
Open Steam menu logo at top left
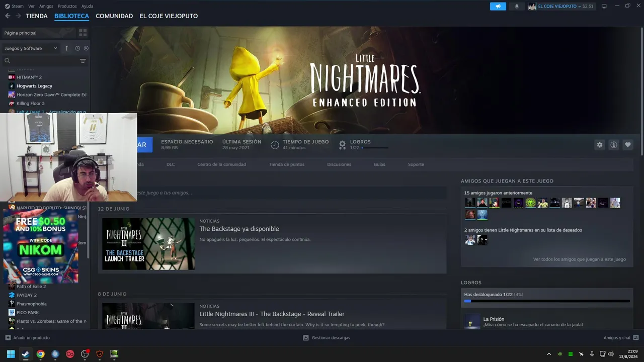tap(7, 6)
